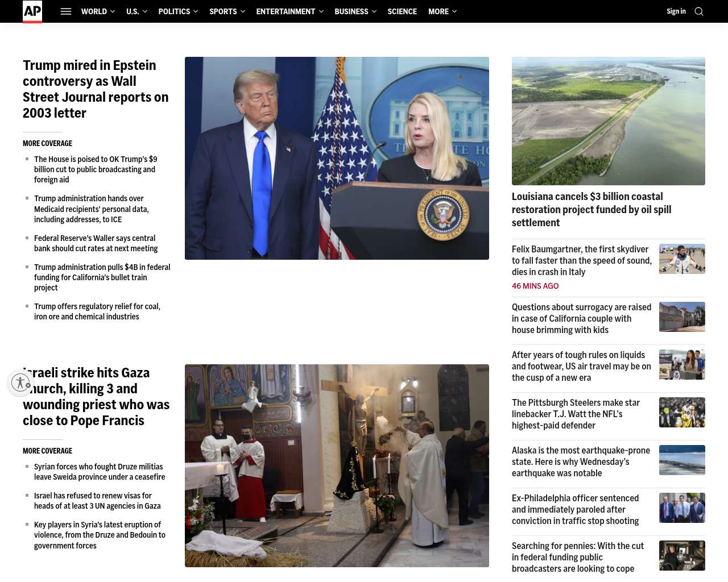Read the Felix Baumgartner skydiver story
Image resolution: width=728 pixels, height=582 pixels.
582,261
